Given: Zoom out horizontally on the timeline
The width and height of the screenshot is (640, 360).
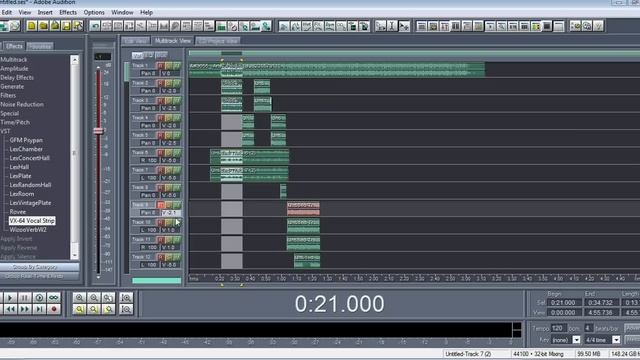Looking at the screenshot, I should (x=94, y=298).
